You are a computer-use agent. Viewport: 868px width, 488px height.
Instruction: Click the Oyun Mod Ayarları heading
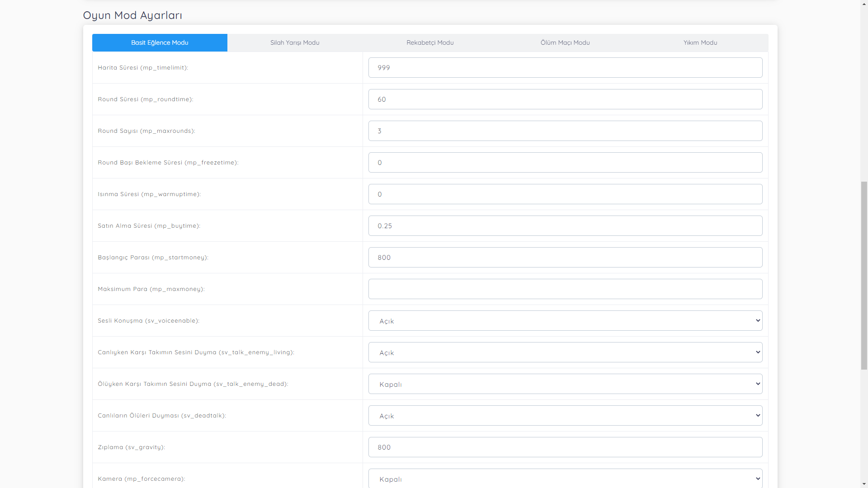(x=132, y=15)
